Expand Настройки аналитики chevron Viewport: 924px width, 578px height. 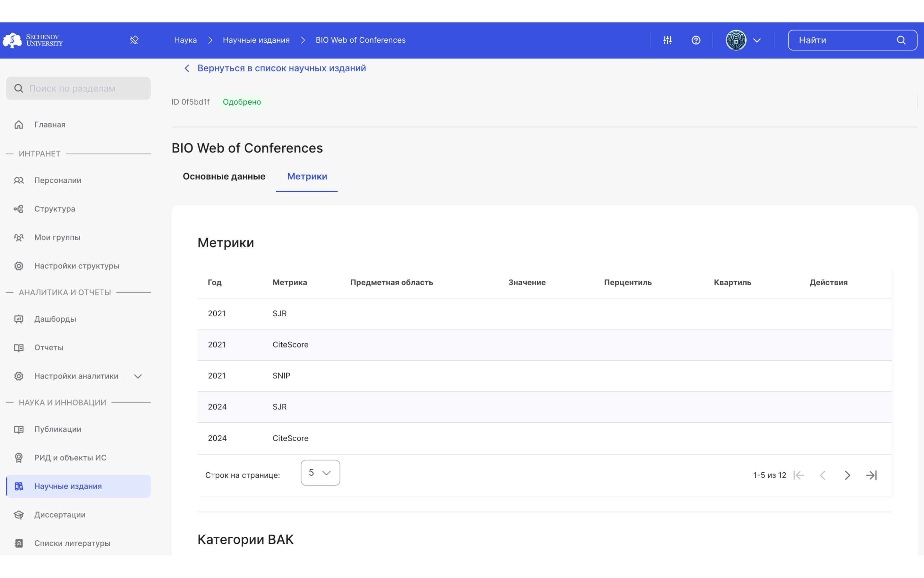pos(138,376)
